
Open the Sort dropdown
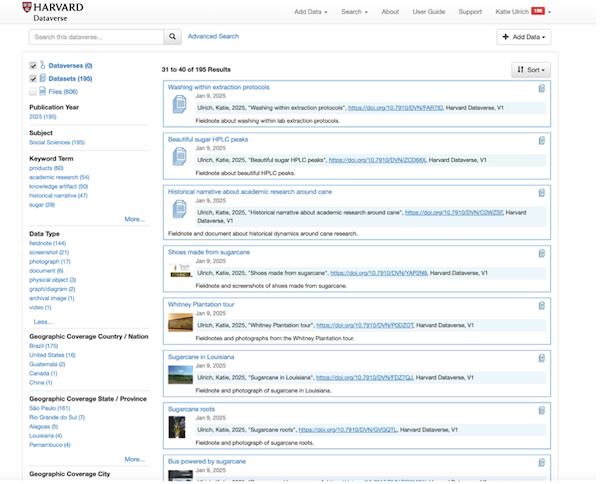[531, 70]
